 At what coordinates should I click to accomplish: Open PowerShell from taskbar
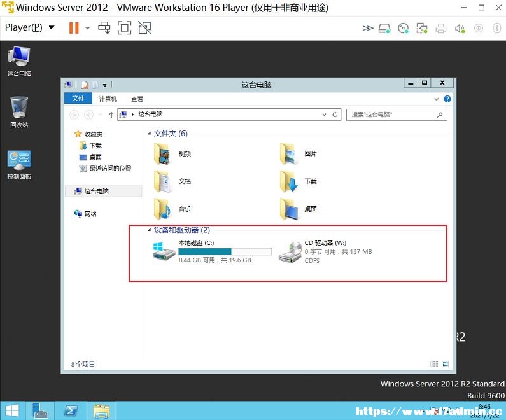click(x=71, y=410)
